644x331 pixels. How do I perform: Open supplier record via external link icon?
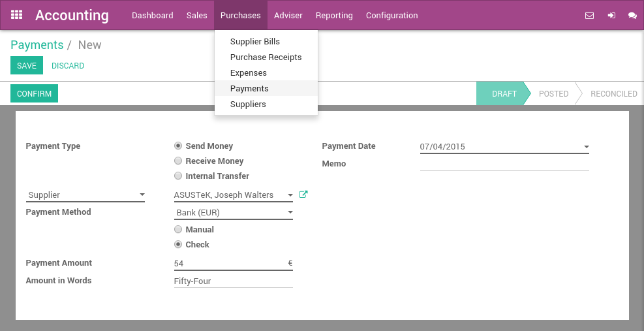tap(303, 195)
